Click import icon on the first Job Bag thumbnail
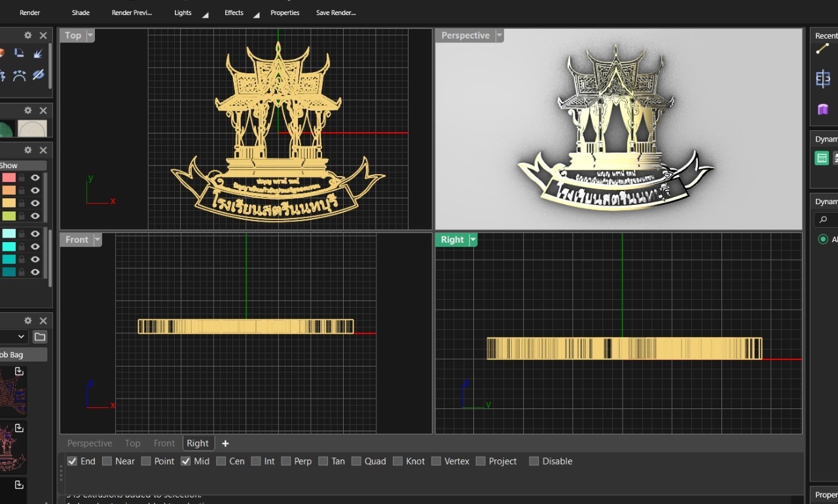The image size is (838, 504). pos(19,371)
